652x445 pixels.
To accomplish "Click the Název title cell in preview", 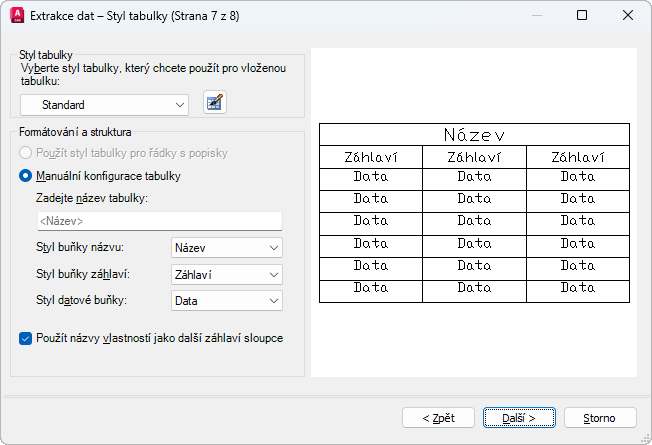I will tap(474, 135).
